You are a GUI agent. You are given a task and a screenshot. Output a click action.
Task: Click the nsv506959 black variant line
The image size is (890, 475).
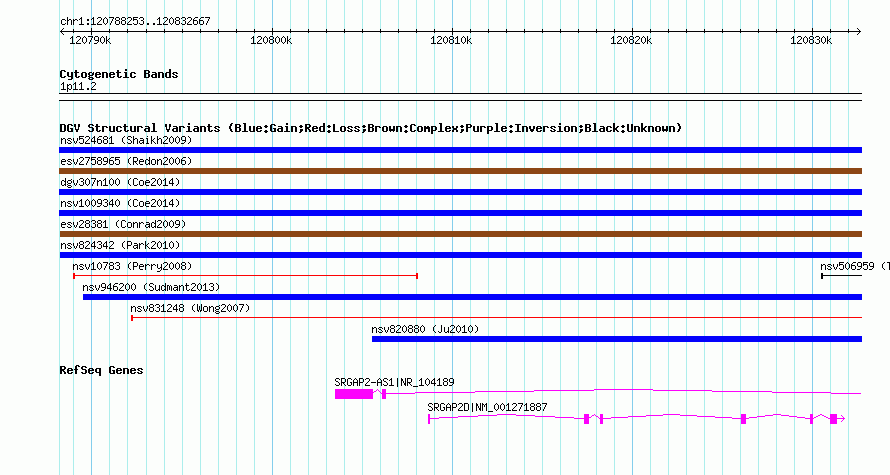coord(842,276)
